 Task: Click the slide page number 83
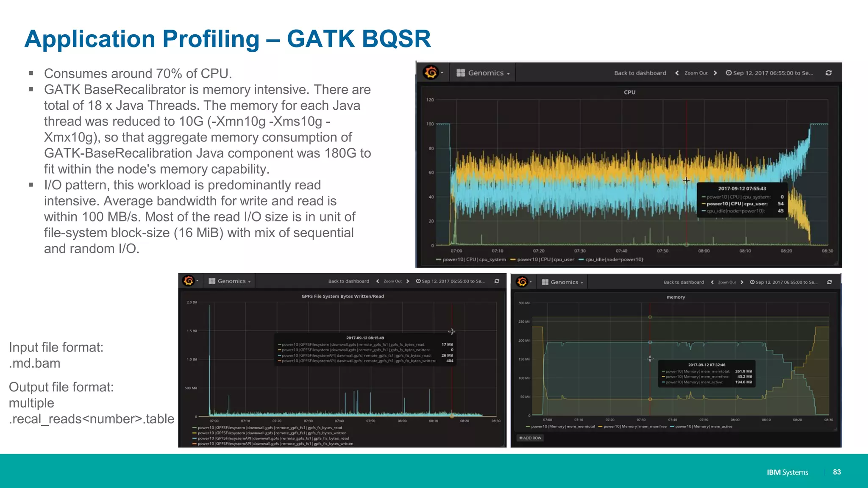[x=837, y=472]
